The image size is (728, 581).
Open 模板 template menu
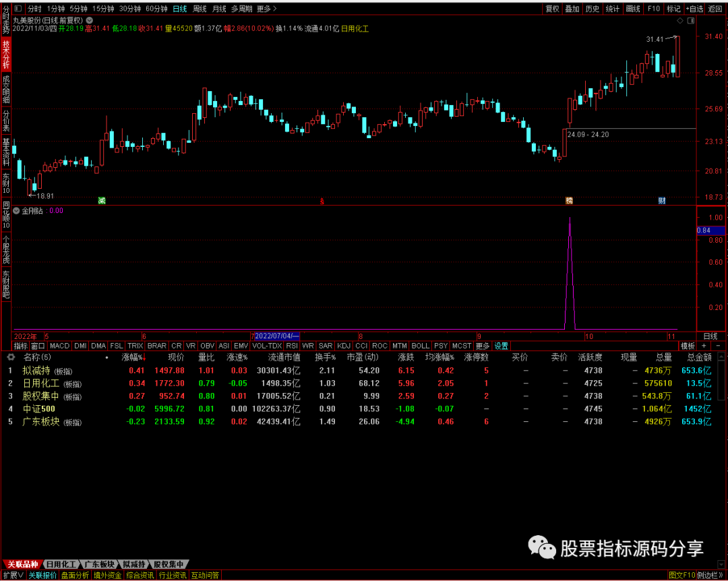(688, 346)
